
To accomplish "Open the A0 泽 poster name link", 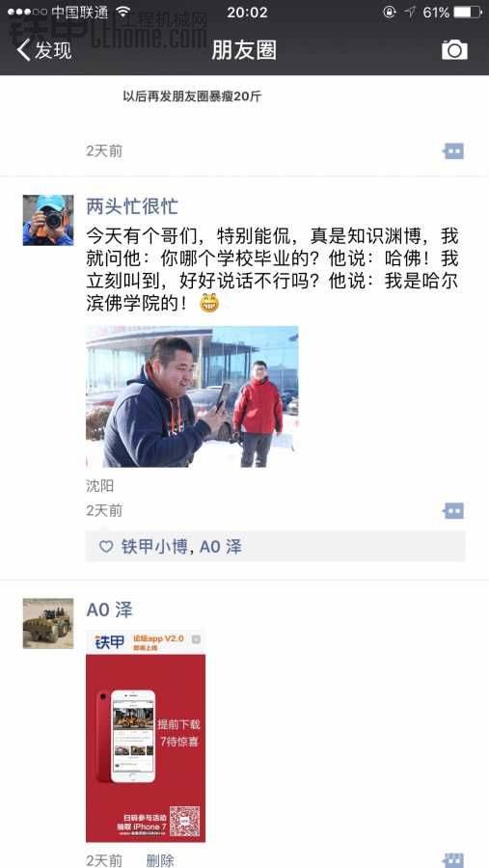I will (110, 610).
